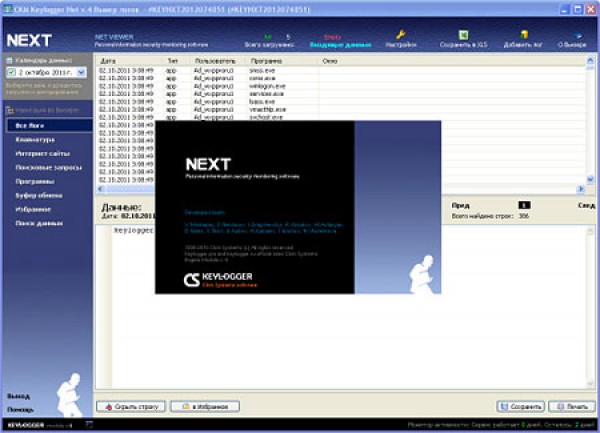Screen dimensions: 600x433
Task: Close the window with the X button
Action: click(x=591, y=9)
